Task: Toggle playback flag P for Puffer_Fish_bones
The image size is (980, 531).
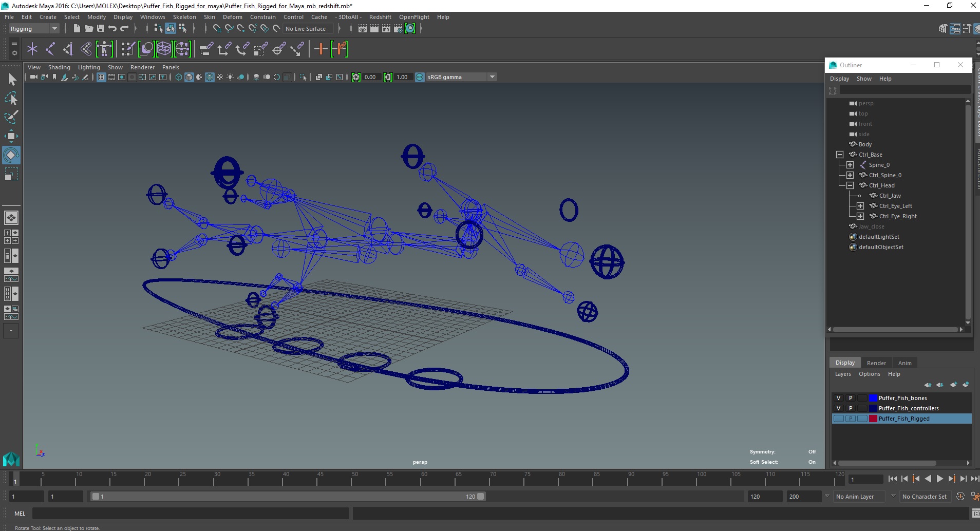Action: tap(851, 398)
